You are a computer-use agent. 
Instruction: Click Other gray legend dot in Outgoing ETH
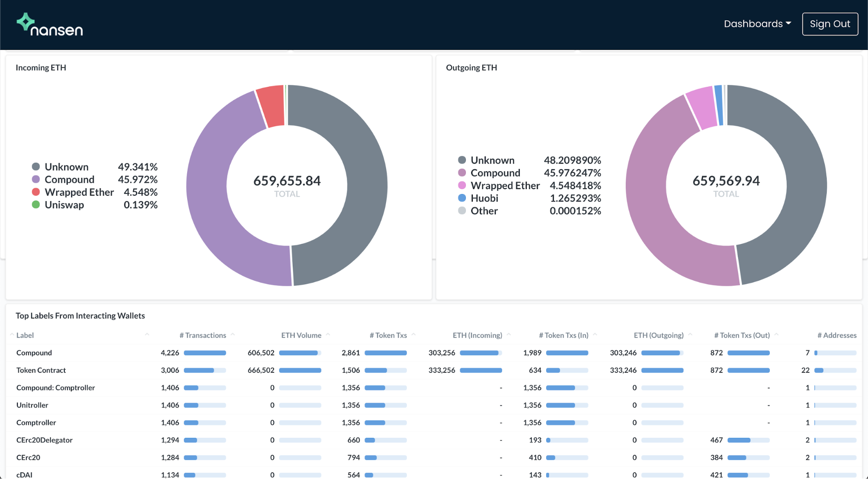pyautogui.click(x=462, y=211)
